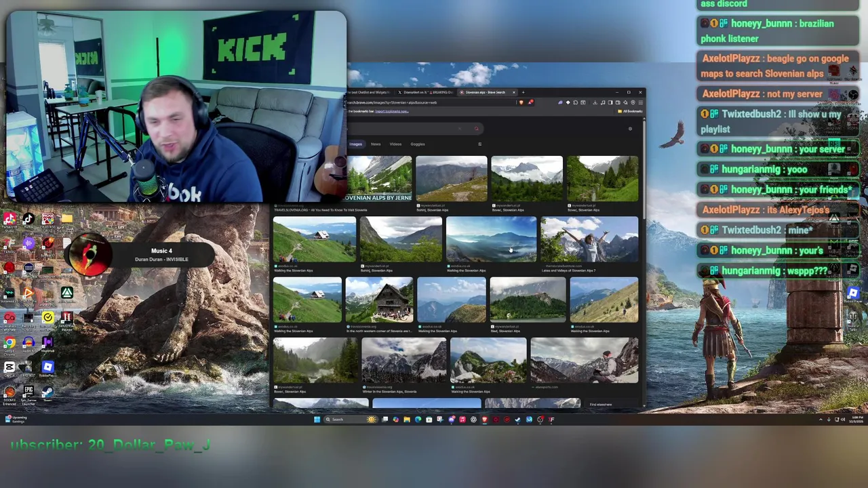This screenshot has height=488, width=868.
Task: Toggle the sidebar panel icon in Brave
Action: point(610,102)
